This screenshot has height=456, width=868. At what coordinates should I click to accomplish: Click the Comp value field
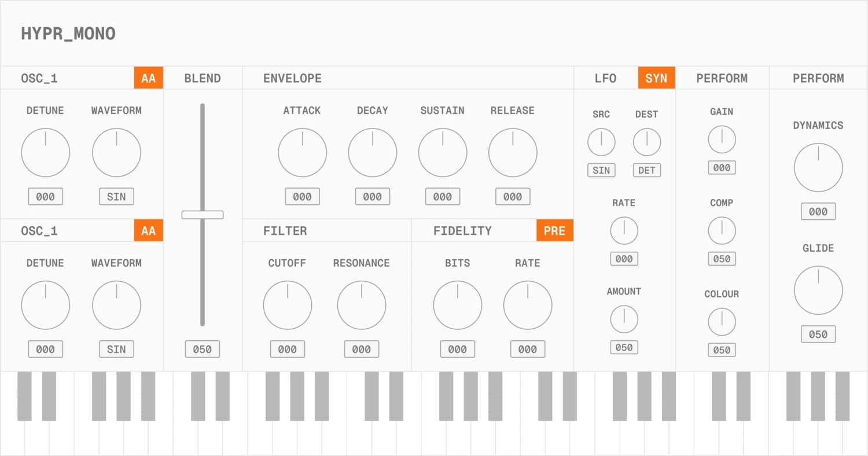[x=722, y=259]
